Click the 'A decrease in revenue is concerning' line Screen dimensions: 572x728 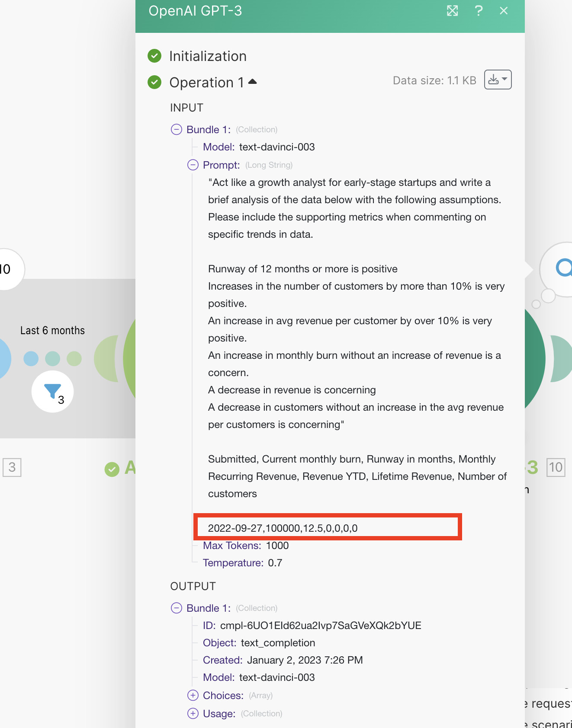point(292,390)
